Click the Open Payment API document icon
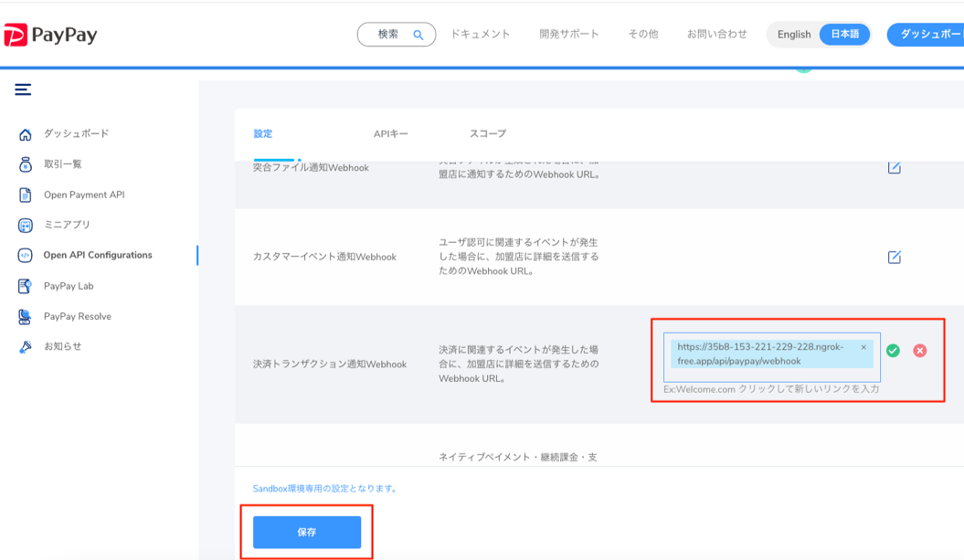The width and height of the screenshot is (964, 560). click(26, 195)
